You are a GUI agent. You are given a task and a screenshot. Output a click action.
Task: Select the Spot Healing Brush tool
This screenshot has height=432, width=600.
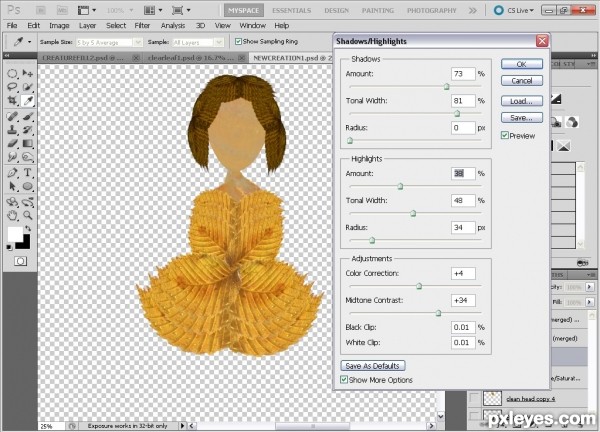[12, 116]
